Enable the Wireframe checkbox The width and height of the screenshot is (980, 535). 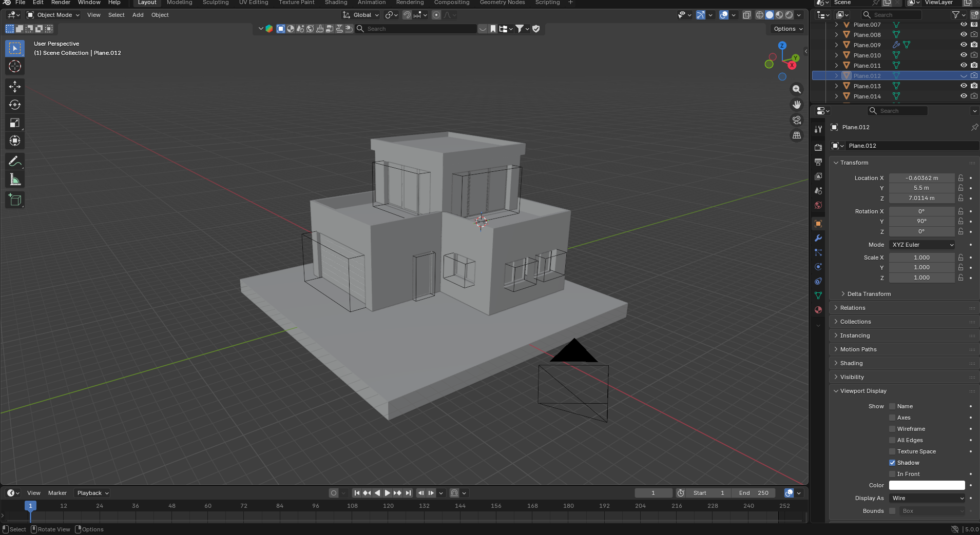coord(892,429)
